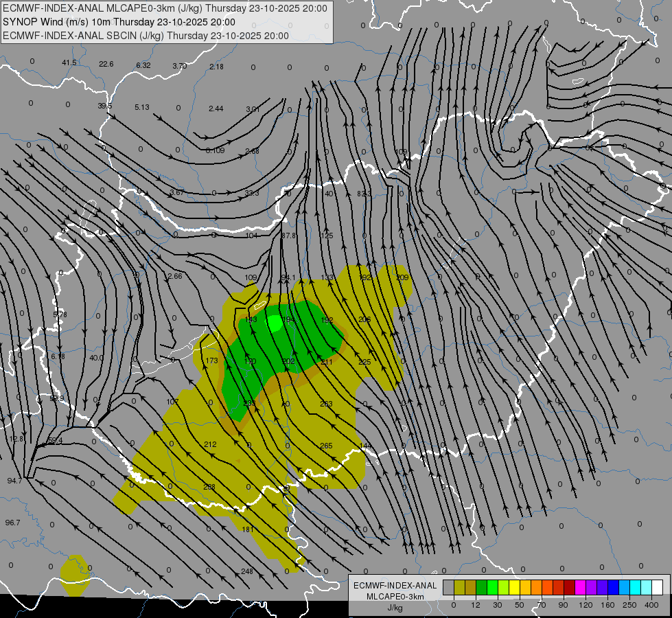This screenshot has height=618, width=672.
Task: Click the map value 96.7
Action: (13, 523)
